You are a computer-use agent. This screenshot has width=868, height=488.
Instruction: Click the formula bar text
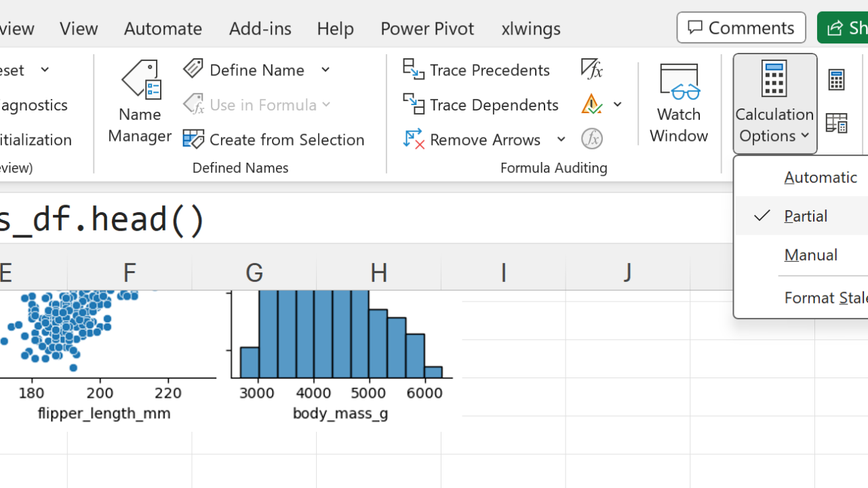tap(102, 220)
